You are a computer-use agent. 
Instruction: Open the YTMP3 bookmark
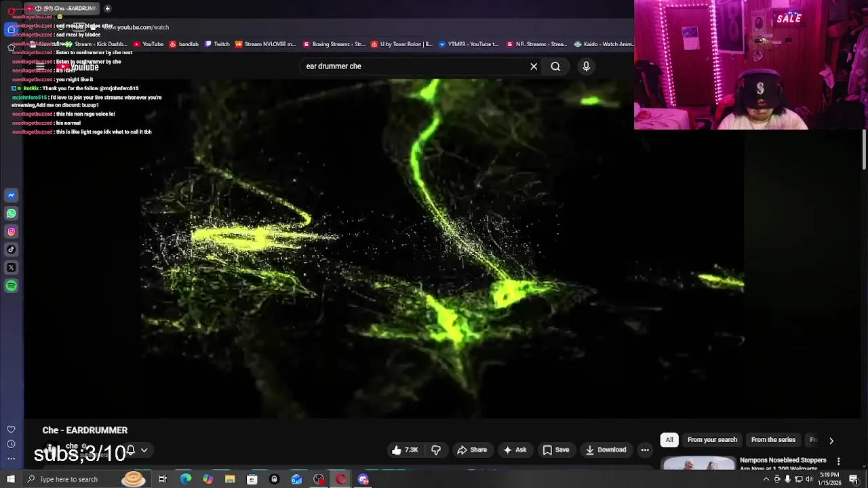469,44
